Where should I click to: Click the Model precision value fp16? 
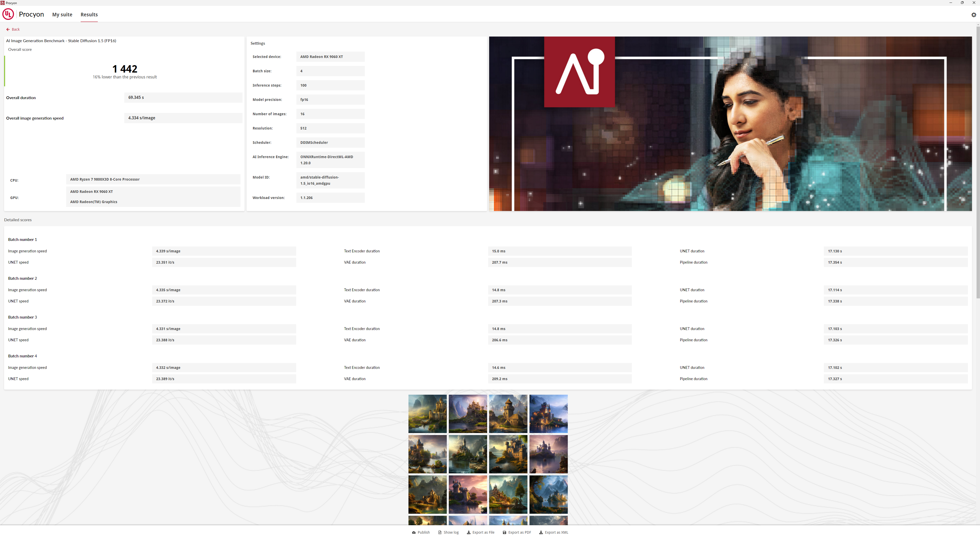330,100
